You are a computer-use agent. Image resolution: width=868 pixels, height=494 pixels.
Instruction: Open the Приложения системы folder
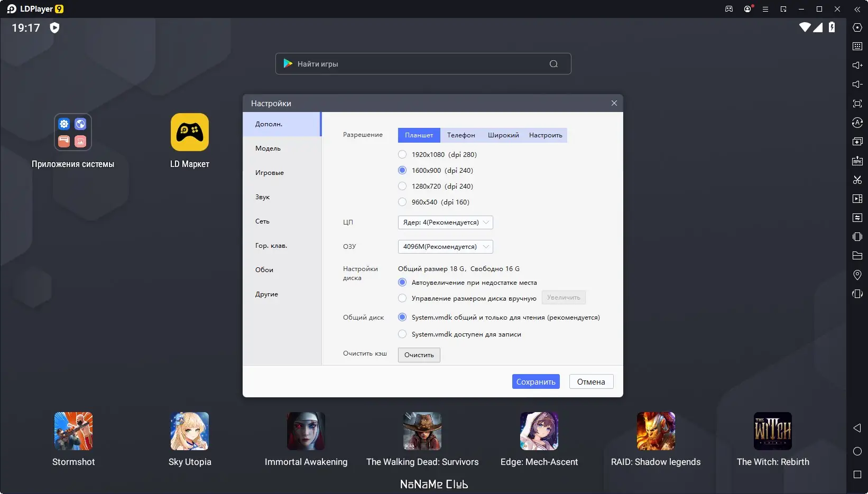73,141
